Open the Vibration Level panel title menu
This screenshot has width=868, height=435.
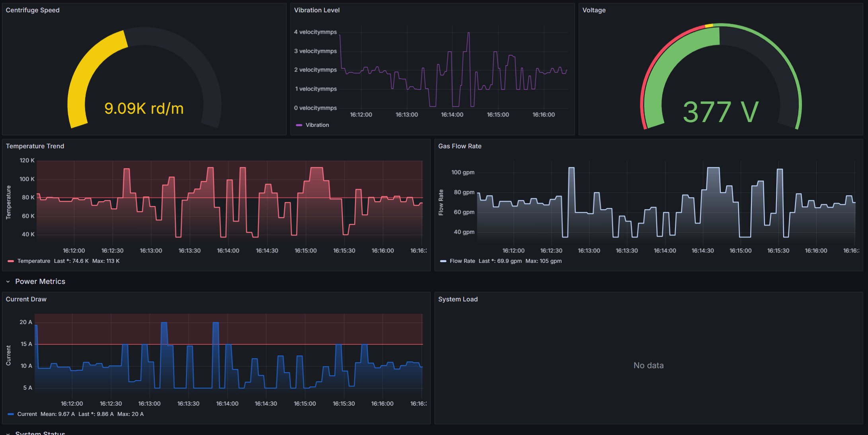tap(317, 10)
